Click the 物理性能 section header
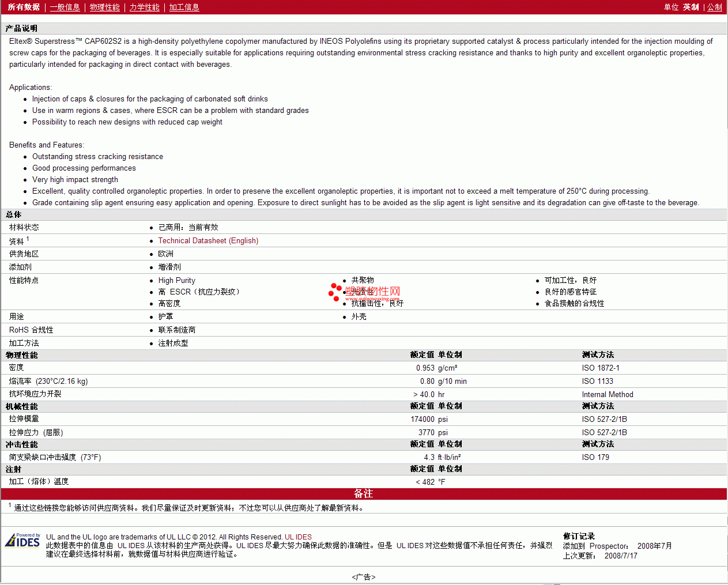The width and height of the screenshot is (728, 585). point(21,355)
